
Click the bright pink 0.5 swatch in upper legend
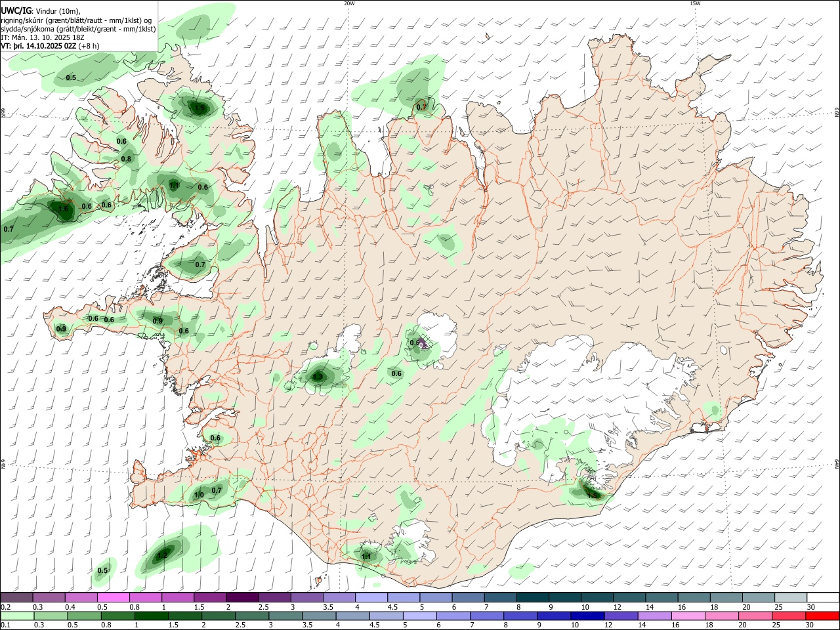(114, 598)
